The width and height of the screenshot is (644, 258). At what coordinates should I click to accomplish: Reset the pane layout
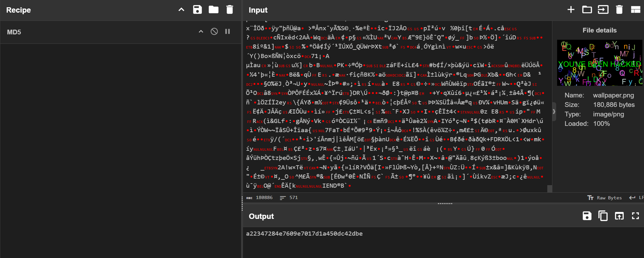pos(635,10)
